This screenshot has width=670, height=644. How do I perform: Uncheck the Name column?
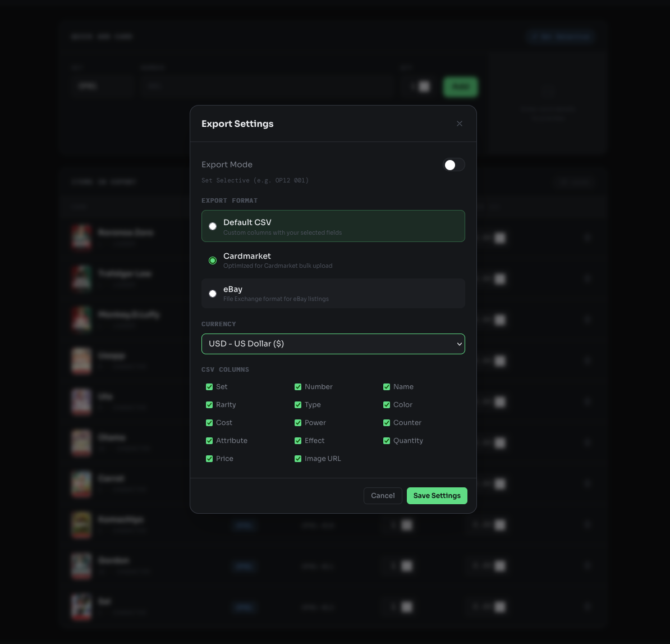[x=387, y=387]
